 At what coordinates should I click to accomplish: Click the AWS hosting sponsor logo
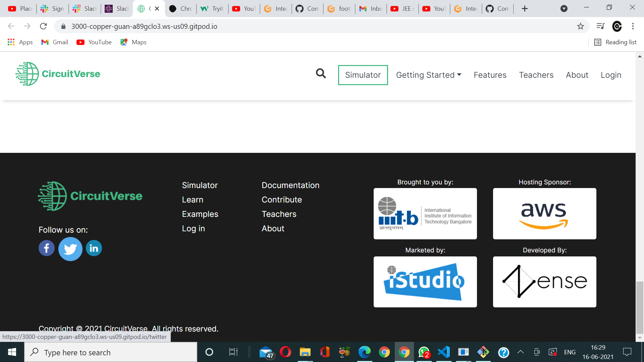point(544,214)
